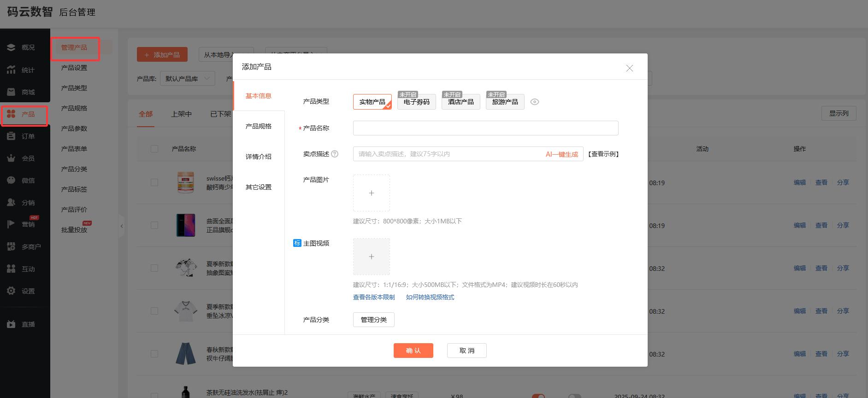Click the plus to upload 主图视频
The width and height of the screenshot is (868, 398).
click(x=372, y=257)
